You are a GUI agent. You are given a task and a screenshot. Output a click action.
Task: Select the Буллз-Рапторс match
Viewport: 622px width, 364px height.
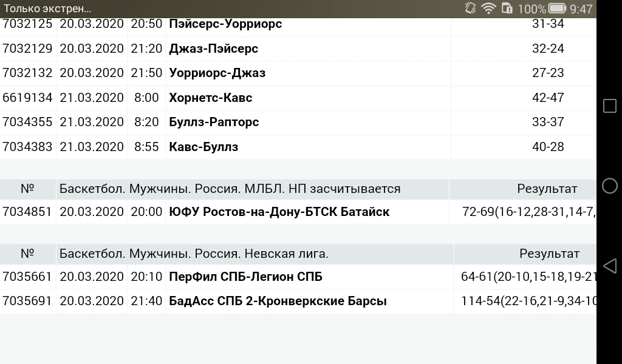[298, 123]
